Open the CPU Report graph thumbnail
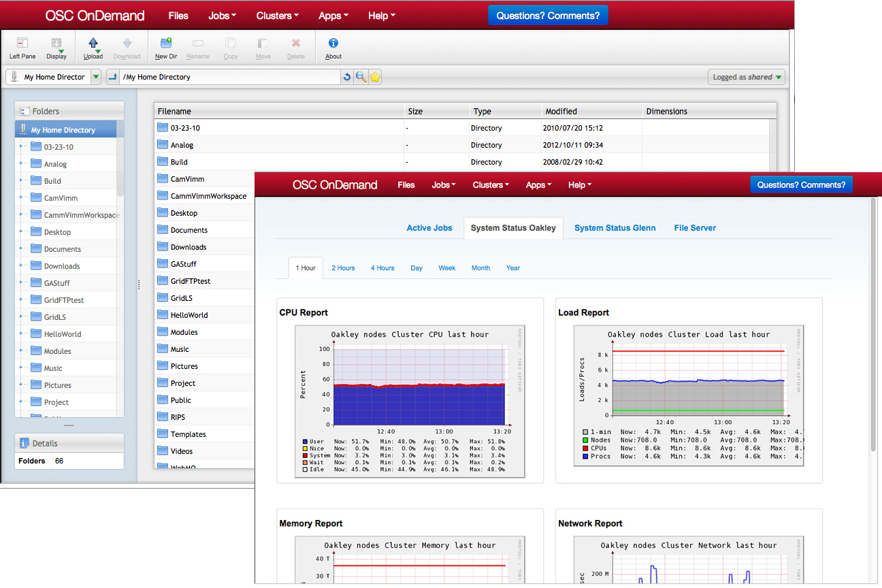The image size is (882, 588). (x=410, y=402)
